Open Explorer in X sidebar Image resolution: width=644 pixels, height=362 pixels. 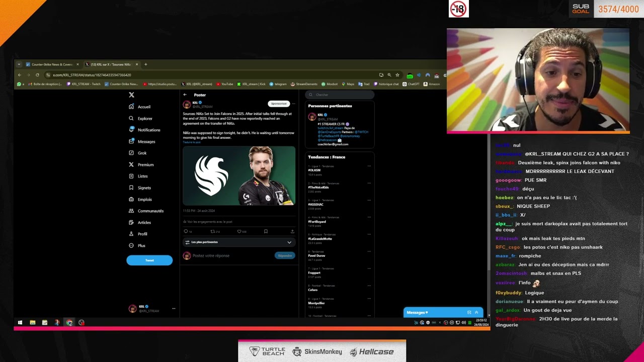coord(140,119)
